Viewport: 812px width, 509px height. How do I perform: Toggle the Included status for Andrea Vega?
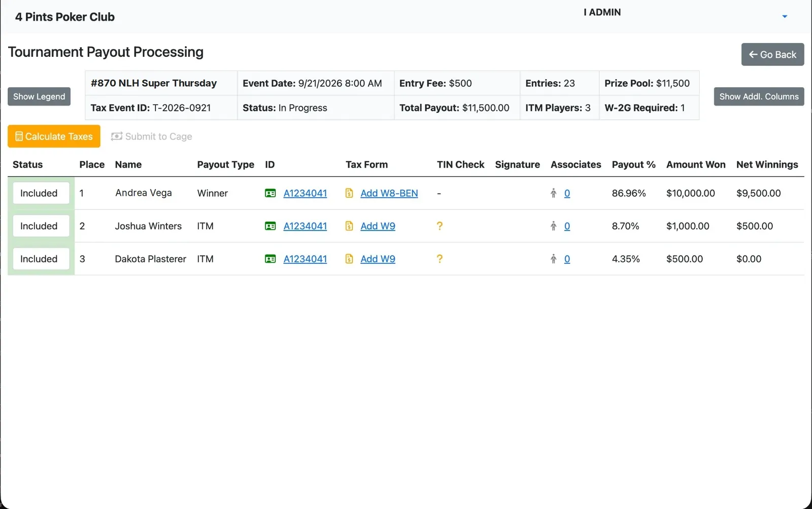(x=41, y=193)
